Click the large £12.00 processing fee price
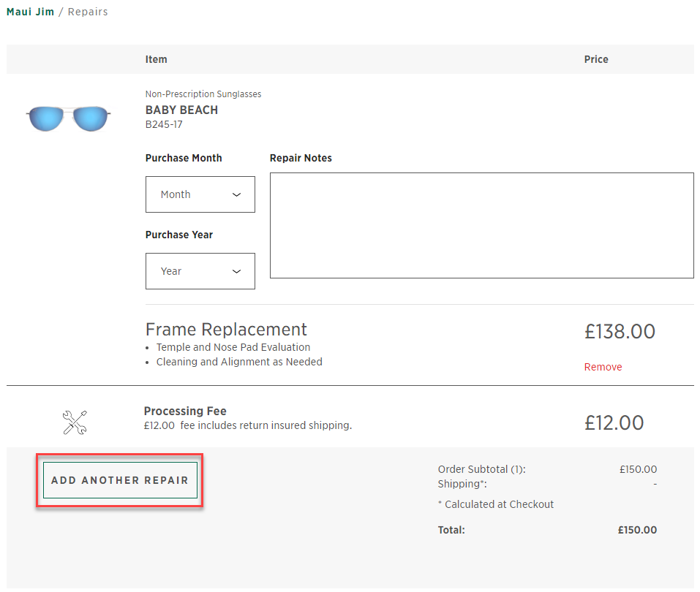This screenshot has width=700, height=592. [614, 423]
